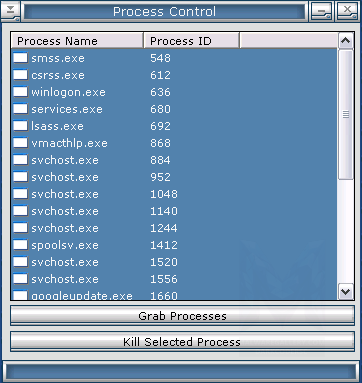Select the googleupdate.exe process row
362x383 pixels.
pos(174,295)
